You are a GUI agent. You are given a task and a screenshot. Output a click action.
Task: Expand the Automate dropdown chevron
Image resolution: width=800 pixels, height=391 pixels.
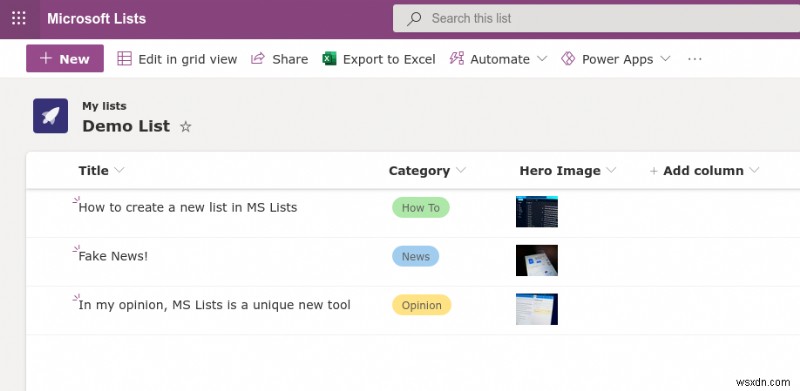pos(542,59)
